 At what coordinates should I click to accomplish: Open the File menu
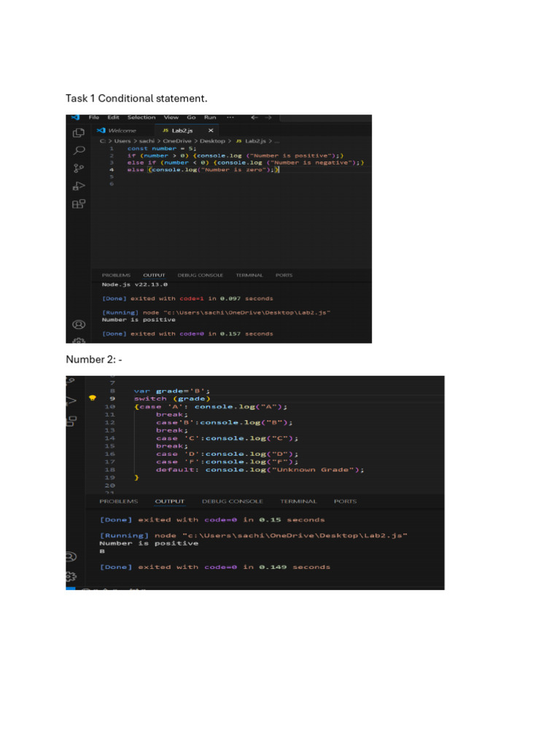pyautogui.click(x=94, y=117)
